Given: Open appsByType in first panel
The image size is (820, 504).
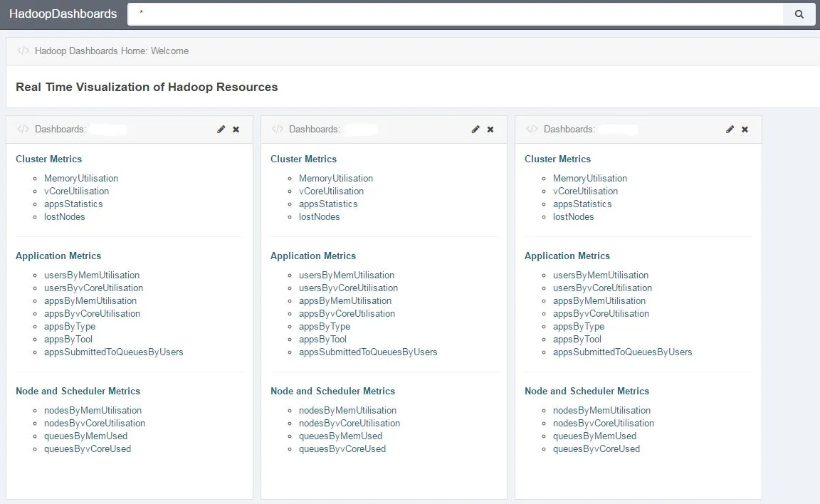Looking at the screenshot, I should pyautogui.click(x=70, y=327).
